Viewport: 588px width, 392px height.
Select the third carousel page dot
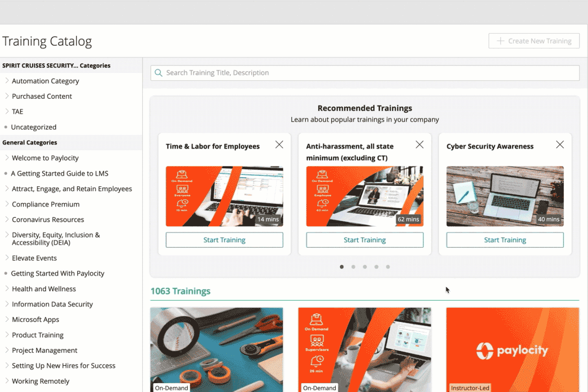click(x=365, y=267)
